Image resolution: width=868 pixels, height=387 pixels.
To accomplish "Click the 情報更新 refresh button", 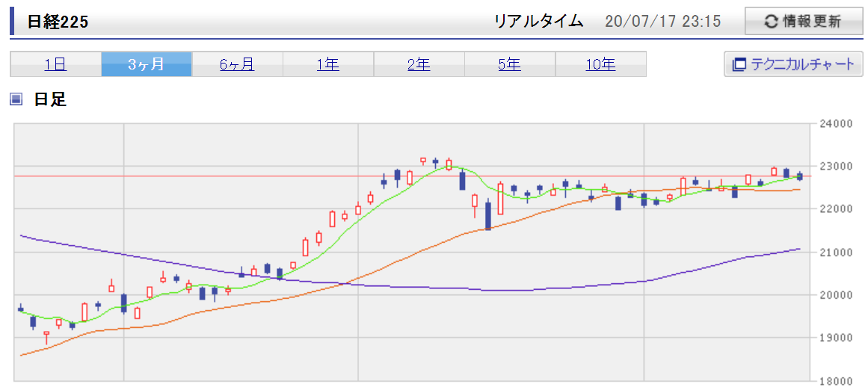I will pos(803,22).
